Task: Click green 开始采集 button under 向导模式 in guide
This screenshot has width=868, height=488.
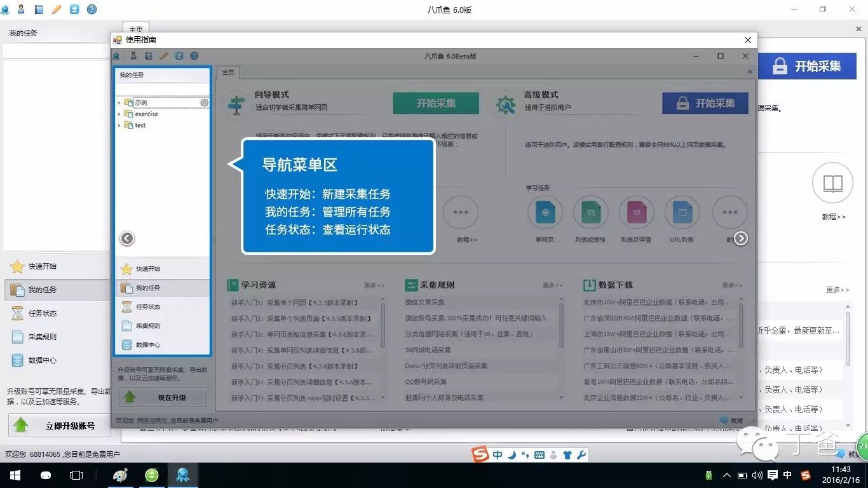Action: (x=436, y=103)
